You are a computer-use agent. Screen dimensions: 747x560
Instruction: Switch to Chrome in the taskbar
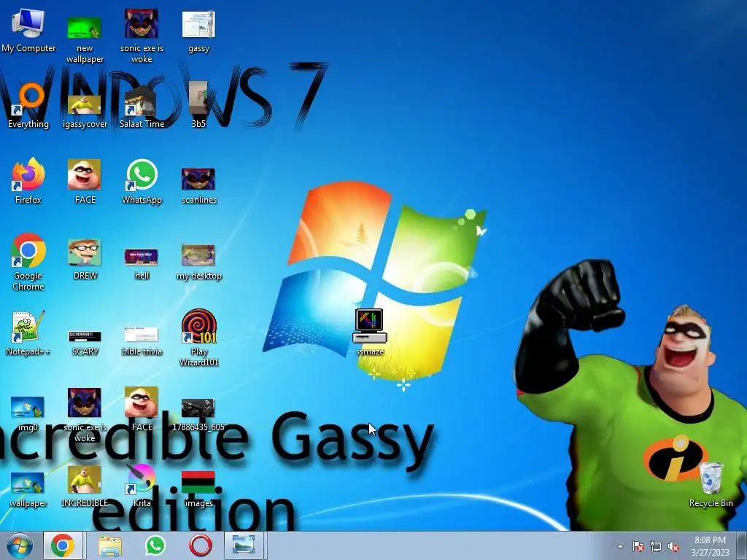pyautogui.click(x=63, y=545)
